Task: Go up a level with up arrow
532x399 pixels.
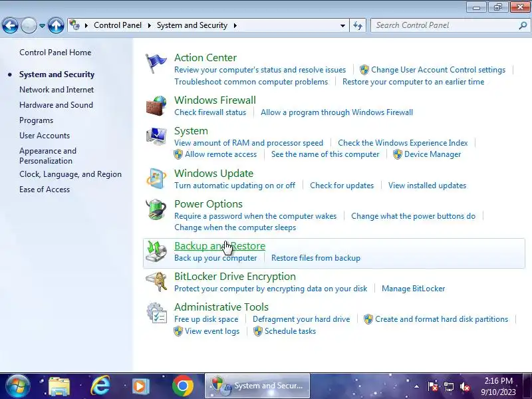Action: coord(56,25)
